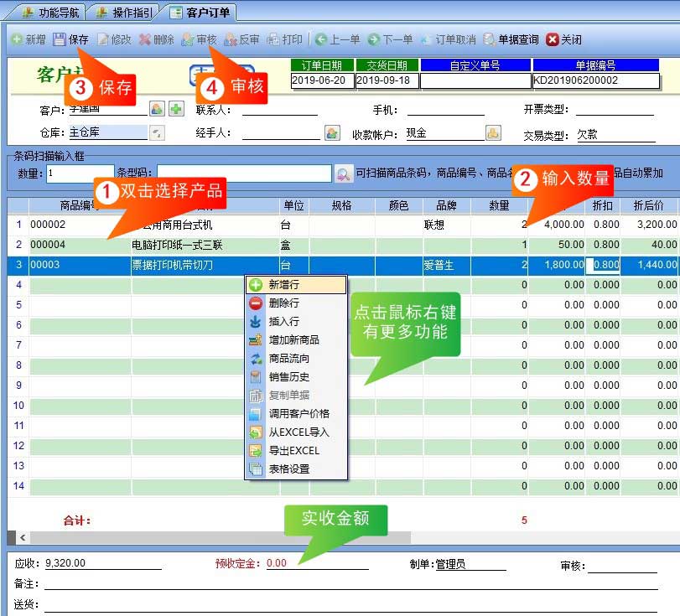Open 单据查询 document search
This screenshot has height=616, width=680.
[511, 39]
